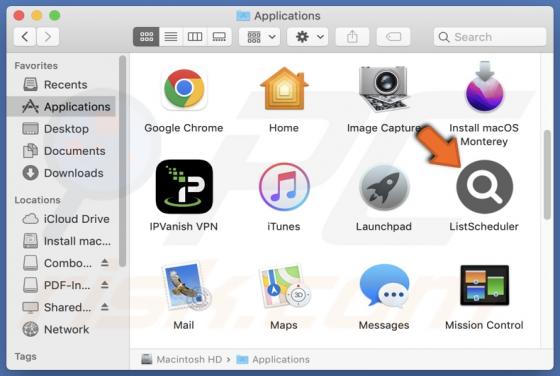Image resolution: width=560 pixels, height=376 pixels.
Task: Click the file area vertical scrollbar
Action: pos(547,175)
